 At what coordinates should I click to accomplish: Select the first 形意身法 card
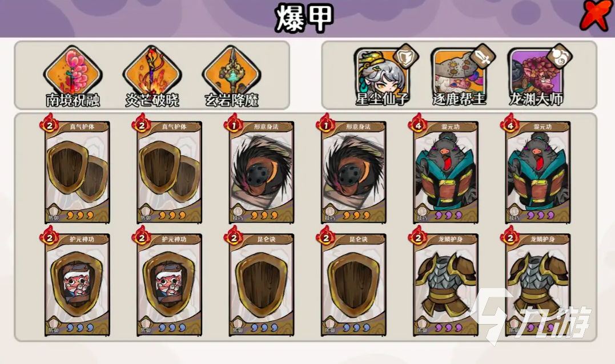click(261, 172)
